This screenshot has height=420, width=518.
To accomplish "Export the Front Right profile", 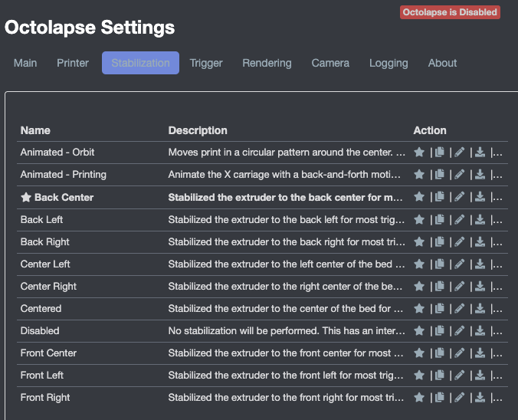I will [480, 397].
